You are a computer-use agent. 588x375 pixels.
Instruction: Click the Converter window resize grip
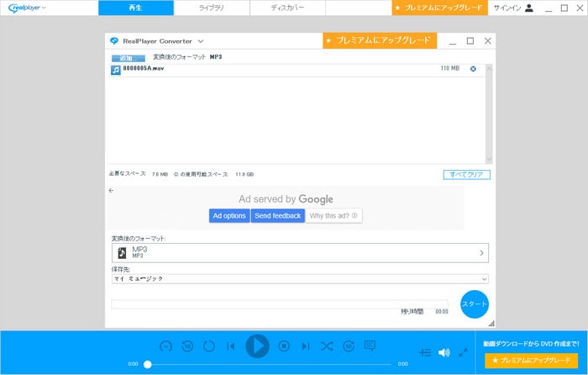pyautogui.click(x=491, y=324)
